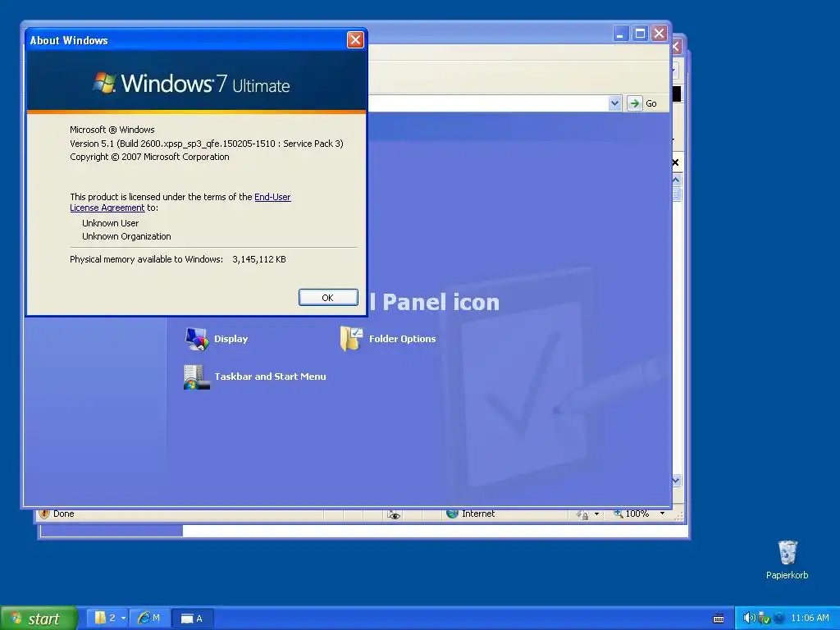Switch to the Internet Explorer taskbar button
Image resolution: width=840 pixels, height=630 pixels.
coord(149,618)
